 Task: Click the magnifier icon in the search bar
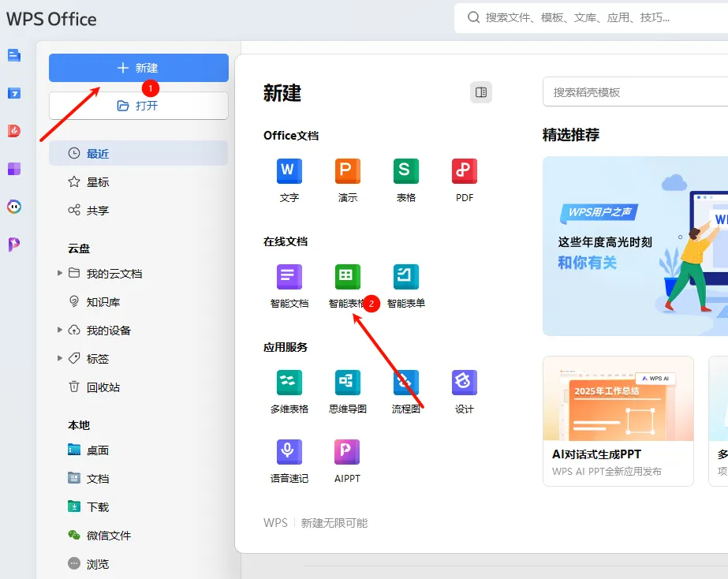click(473, 17)
